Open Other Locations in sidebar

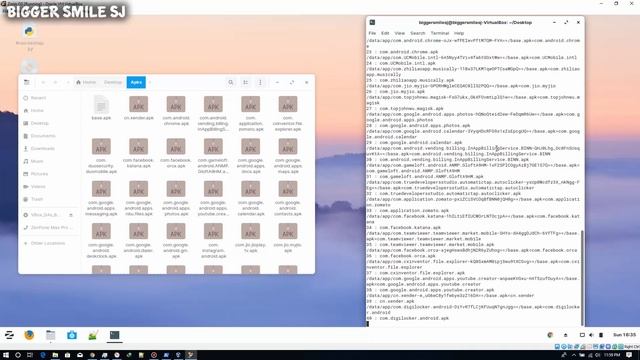pyautogui.click(x=49, y=243)
